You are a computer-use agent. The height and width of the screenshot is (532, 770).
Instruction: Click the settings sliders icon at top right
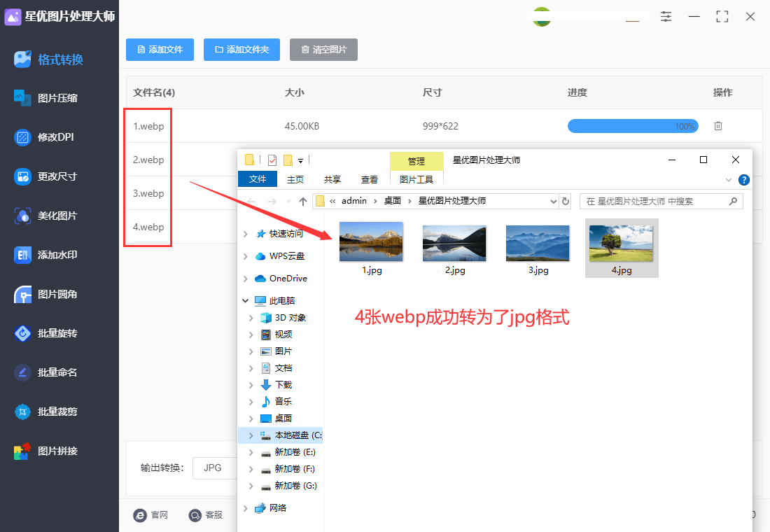pos(666,16)
